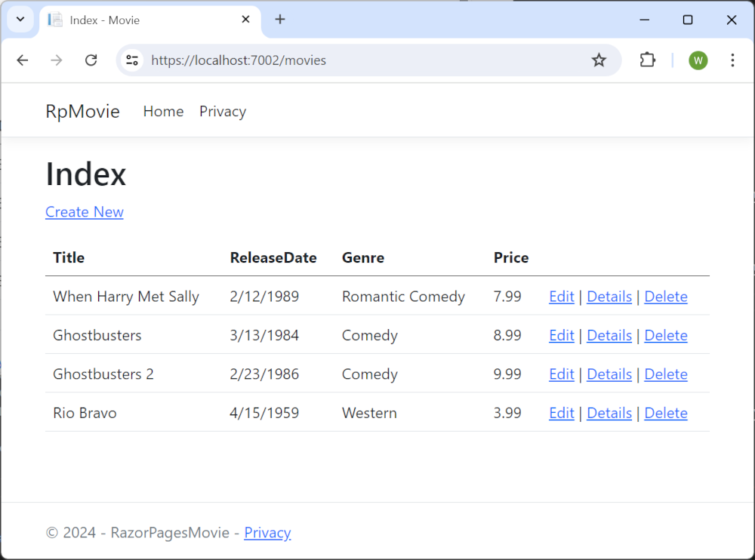This screenshot has width=755, height=560.
Task: Reload the movies page
Action: point(91,60)
